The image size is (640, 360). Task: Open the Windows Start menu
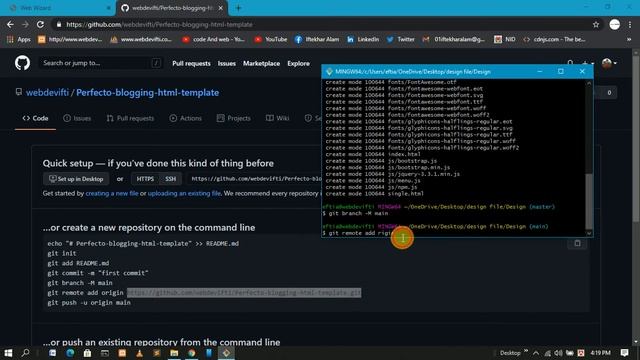(8, 353)
